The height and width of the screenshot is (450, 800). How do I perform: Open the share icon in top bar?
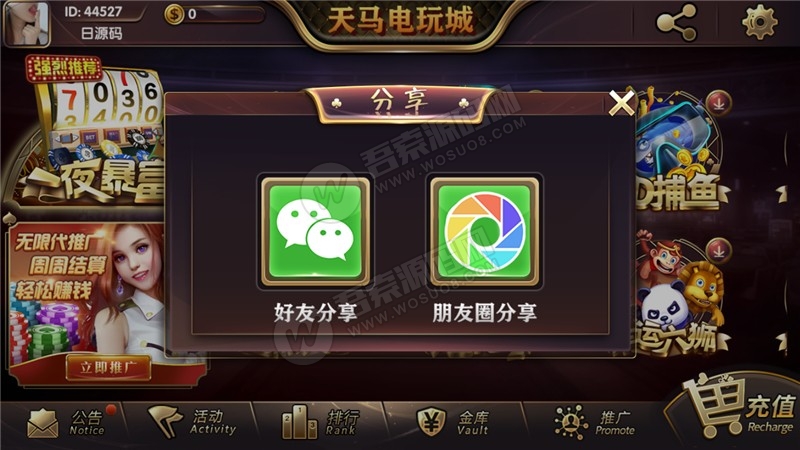(x=676, y=23)
